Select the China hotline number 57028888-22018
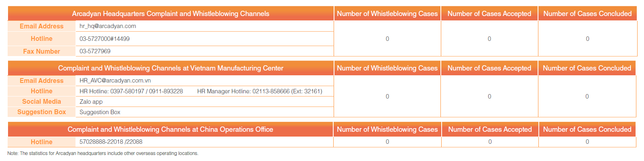 [101, 142]
